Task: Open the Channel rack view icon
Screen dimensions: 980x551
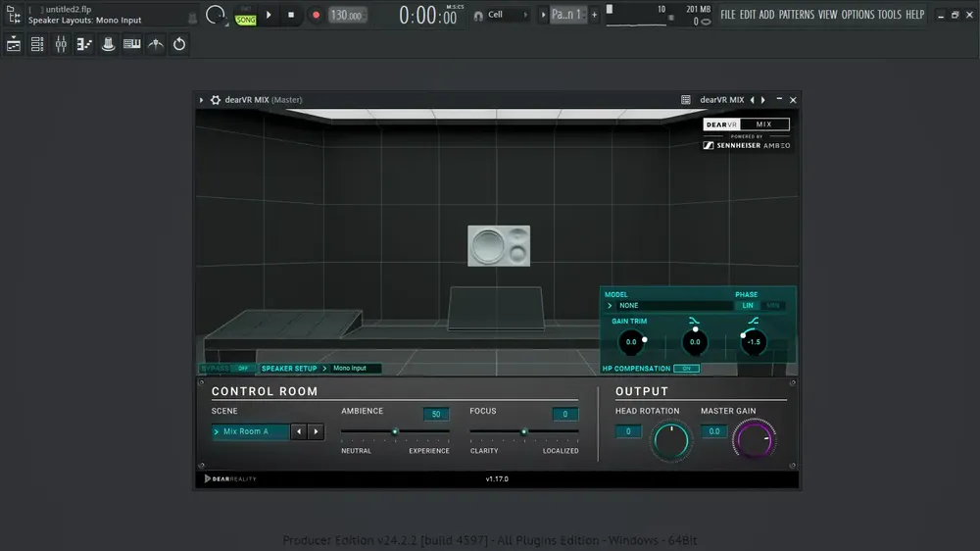Action: [x=37, y=44]
